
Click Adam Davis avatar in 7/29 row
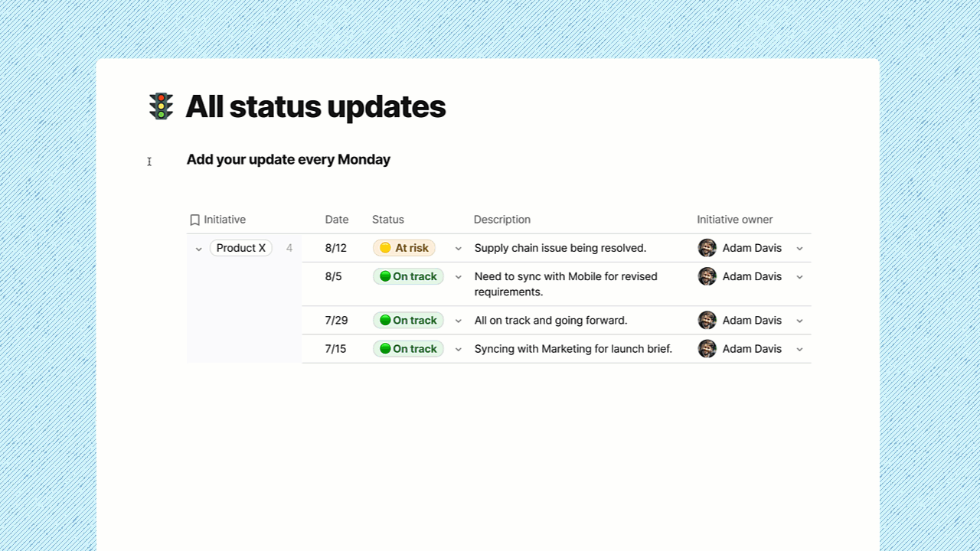[x=707, y=321]
